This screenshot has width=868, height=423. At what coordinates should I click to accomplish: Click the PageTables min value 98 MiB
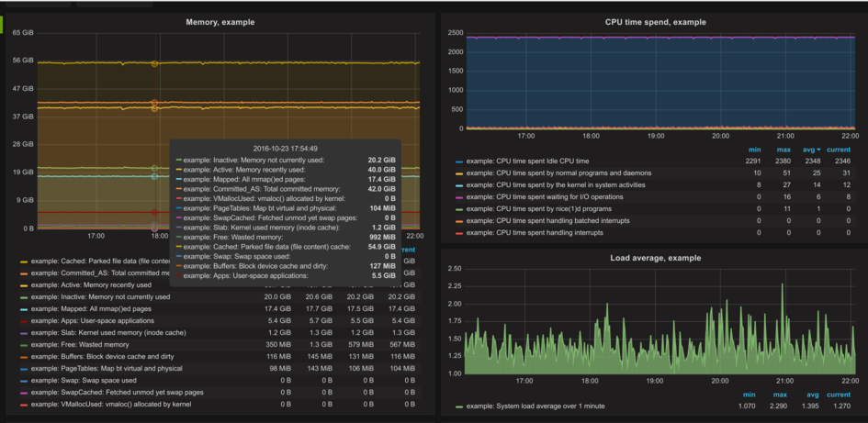[281, 368]
